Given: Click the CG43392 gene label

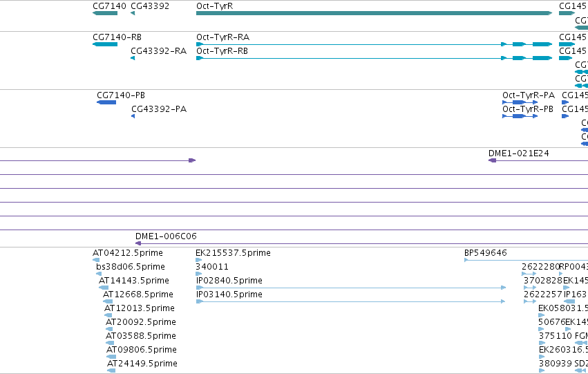Looking at the screenshot, I should 150,6.
